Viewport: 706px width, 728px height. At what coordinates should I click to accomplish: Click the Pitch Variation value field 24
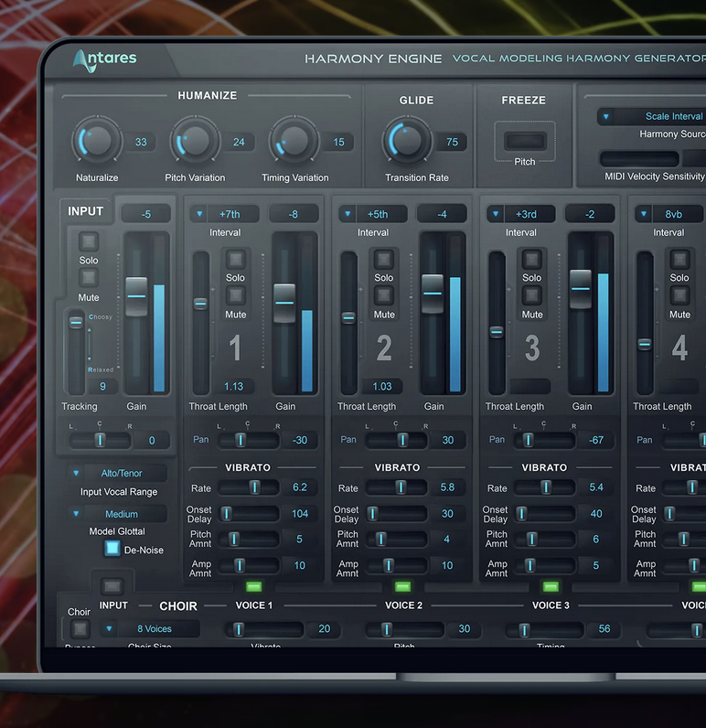[x=239, y=142]
